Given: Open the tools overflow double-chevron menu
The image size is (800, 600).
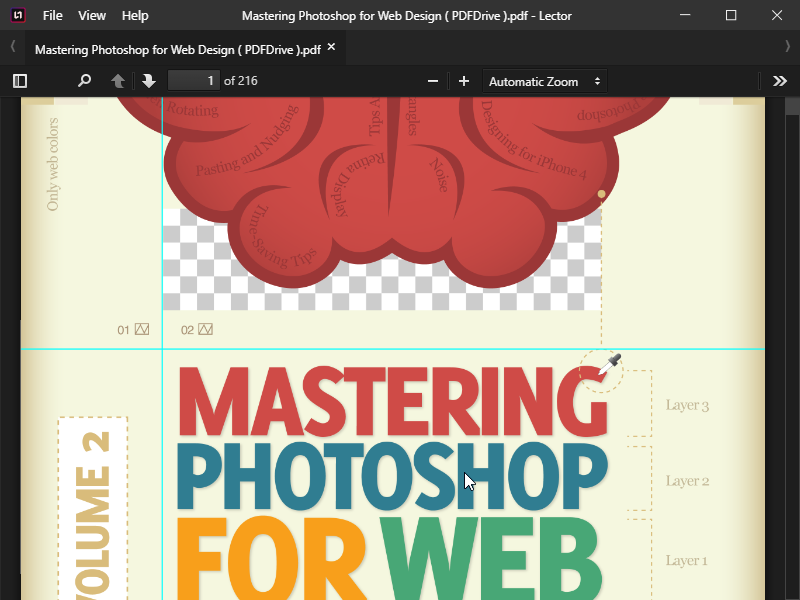Looking at the screenshot, I should pos(780,81).
